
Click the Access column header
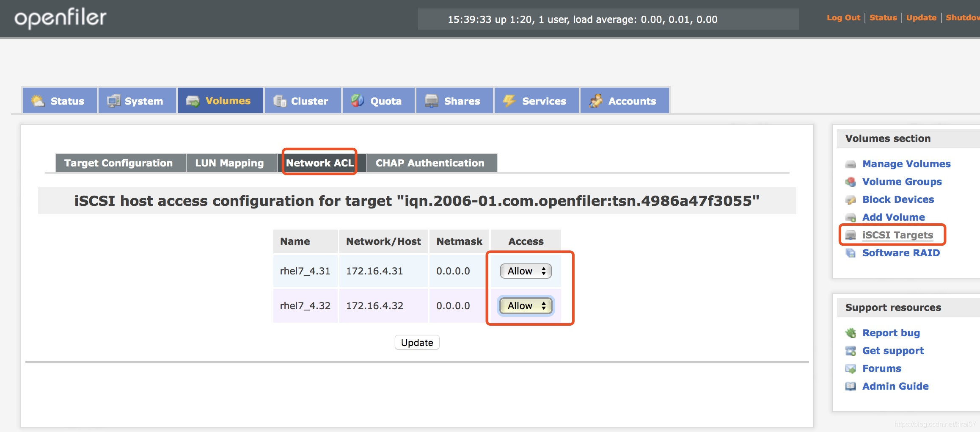tap(526, 241)
